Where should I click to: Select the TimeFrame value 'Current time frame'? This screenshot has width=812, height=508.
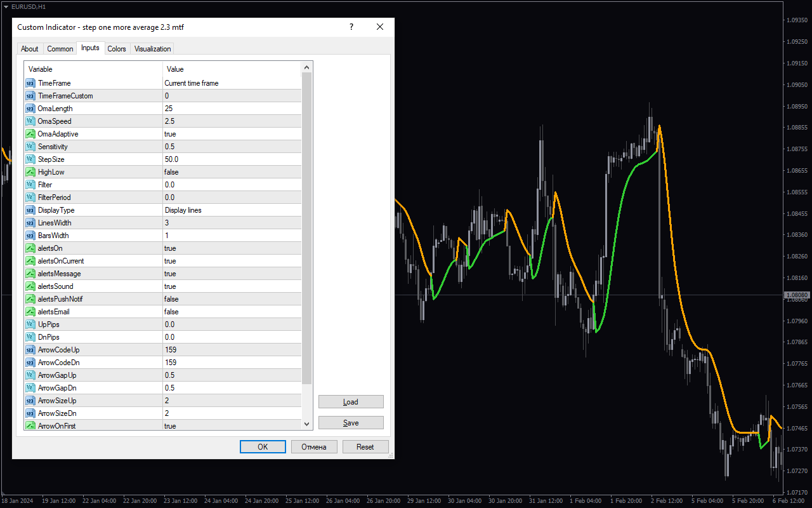232,83
